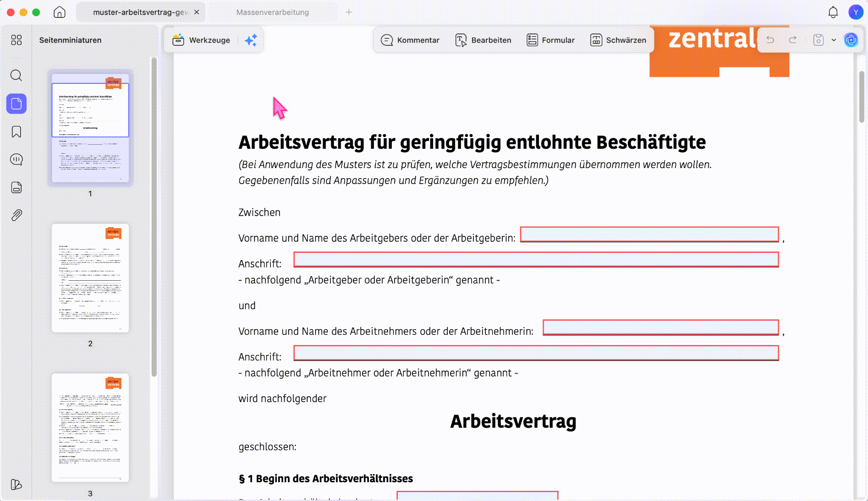Open the user account avatar Y
Screen dimensions: 868x501
coord(856,12)
